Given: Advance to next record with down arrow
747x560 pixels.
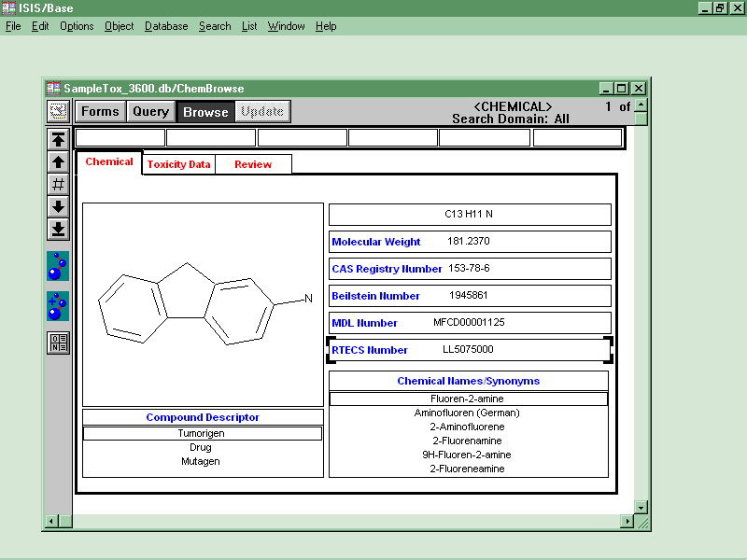Looking at the screenshot, I should pos(58,206).
